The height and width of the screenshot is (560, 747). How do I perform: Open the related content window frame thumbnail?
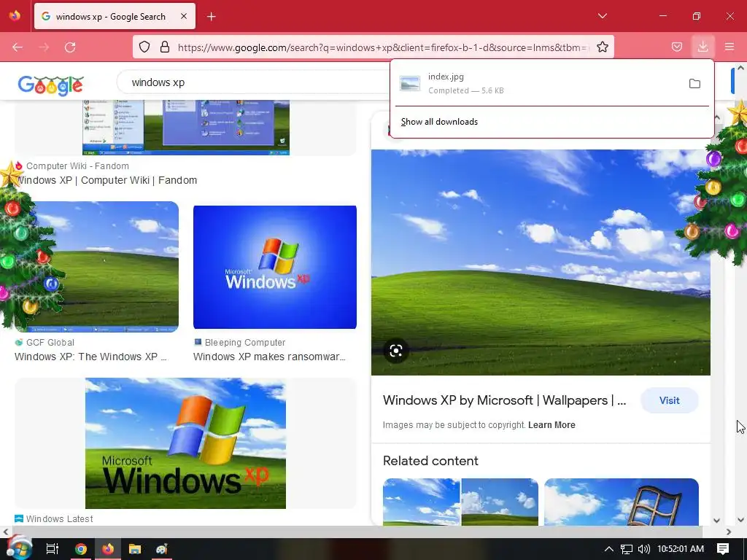622,502
